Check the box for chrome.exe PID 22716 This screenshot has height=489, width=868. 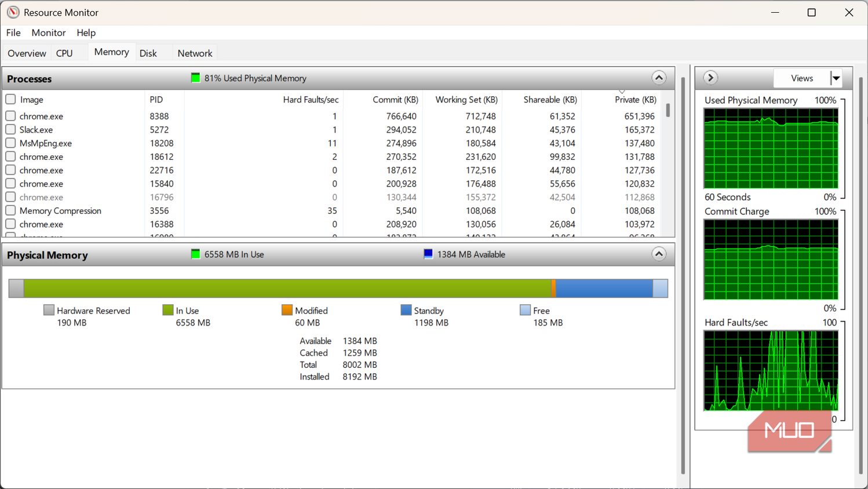(x=10, y=170)
